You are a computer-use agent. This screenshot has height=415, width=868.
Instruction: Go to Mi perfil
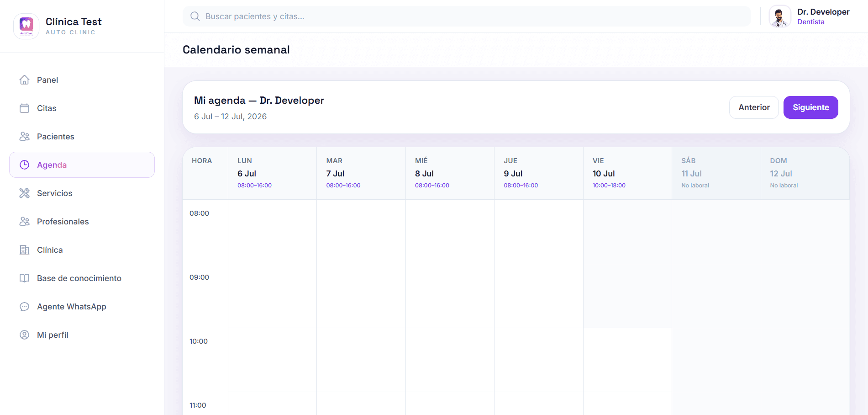click(x=82, y=335)
